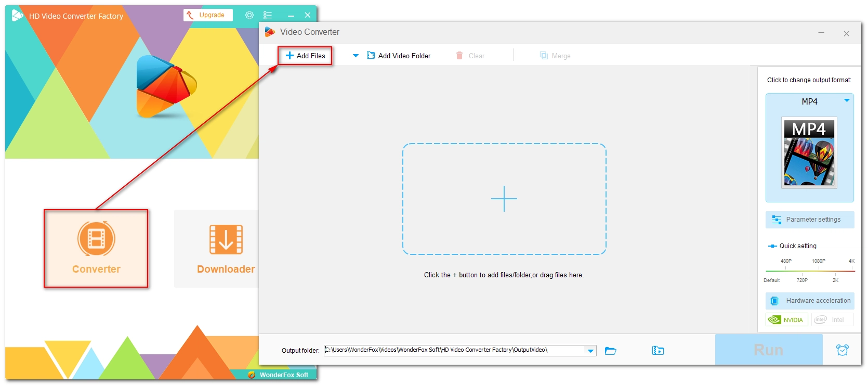868x385 pixels.
Task: Open Parameter settings
Action: [810, 220]
